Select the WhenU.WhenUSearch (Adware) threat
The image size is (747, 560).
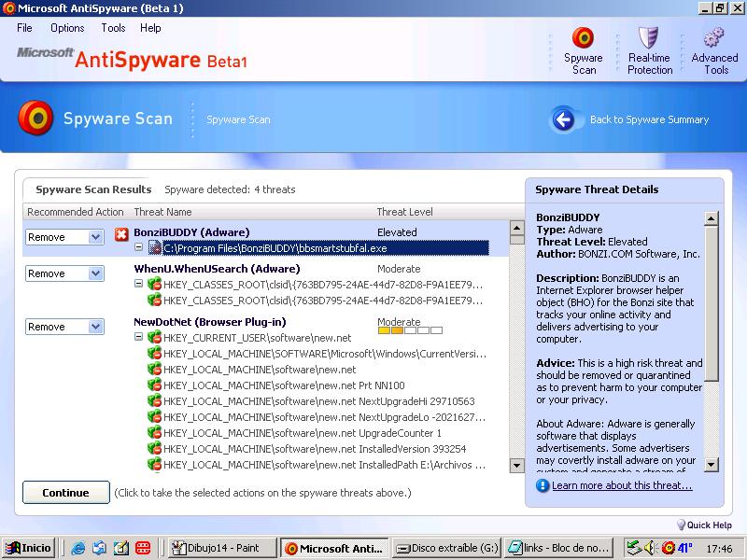pos(217,269)
